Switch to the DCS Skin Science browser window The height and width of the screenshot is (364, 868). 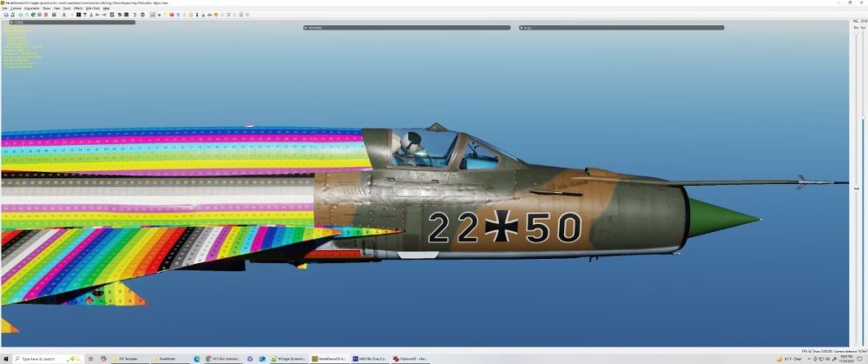click(224, 359)
